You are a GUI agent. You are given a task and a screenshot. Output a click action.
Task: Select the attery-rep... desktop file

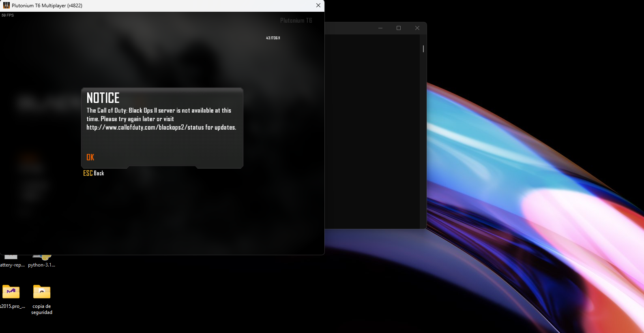pos(11,261)
